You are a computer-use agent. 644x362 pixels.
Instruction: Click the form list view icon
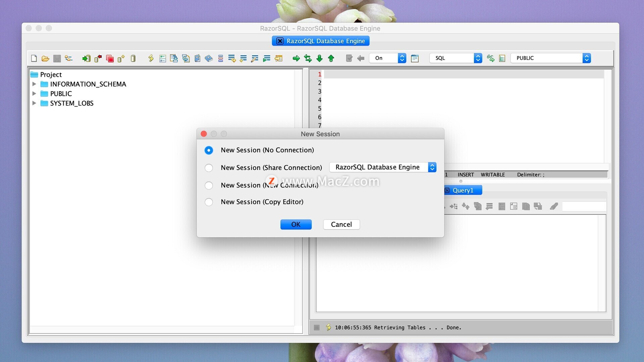pyautogui.click(x=163, y=59)
